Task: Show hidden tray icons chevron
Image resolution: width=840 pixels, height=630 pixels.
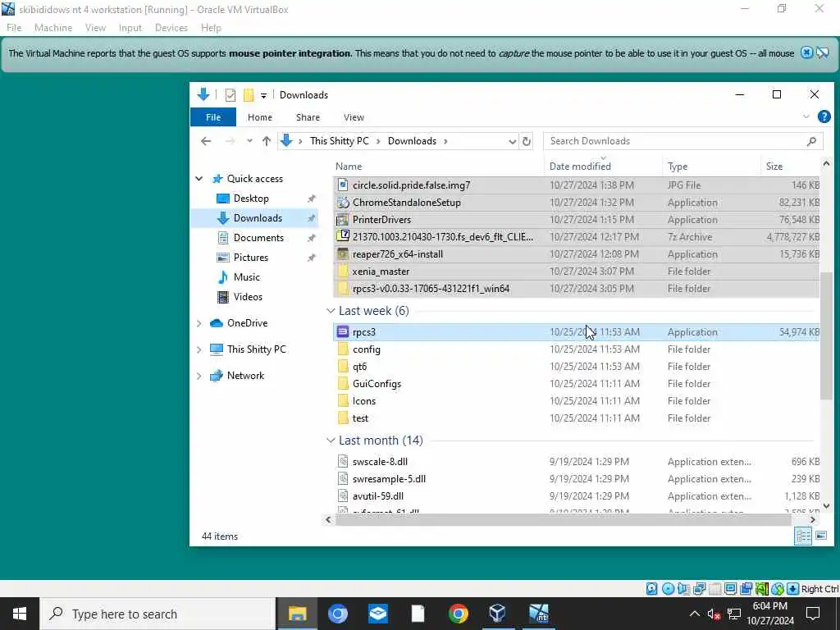Action: pyautogui.click(x=694, y=614)
